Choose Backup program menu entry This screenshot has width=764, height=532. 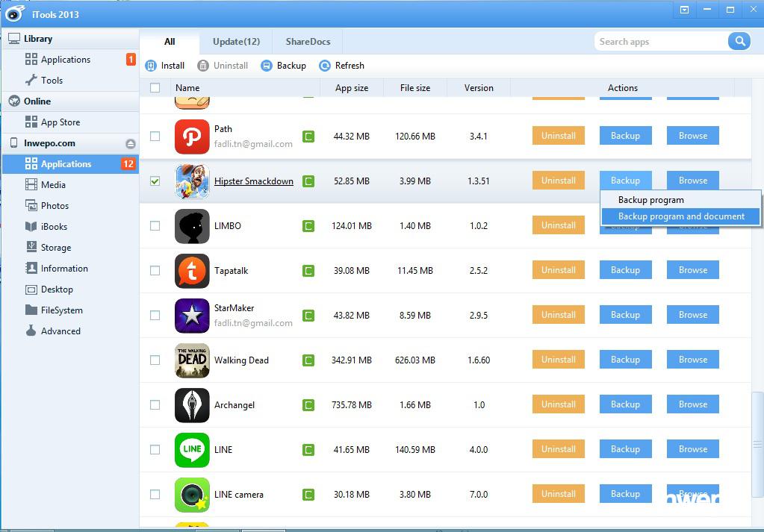[680, 200]
